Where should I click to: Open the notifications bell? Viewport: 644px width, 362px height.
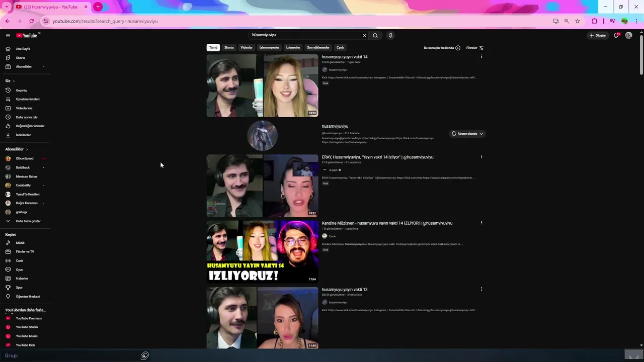[616, 35]
